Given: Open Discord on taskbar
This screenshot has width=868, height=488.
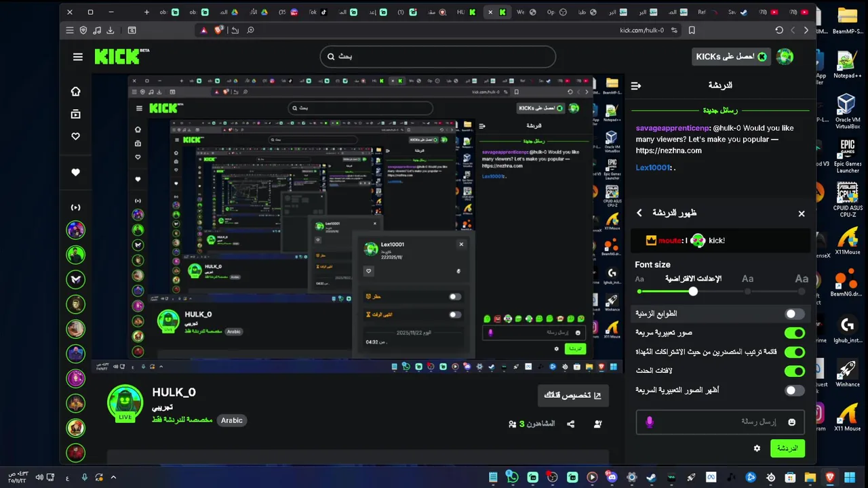Looking at the screenshot, I should (x=612, y=478).
